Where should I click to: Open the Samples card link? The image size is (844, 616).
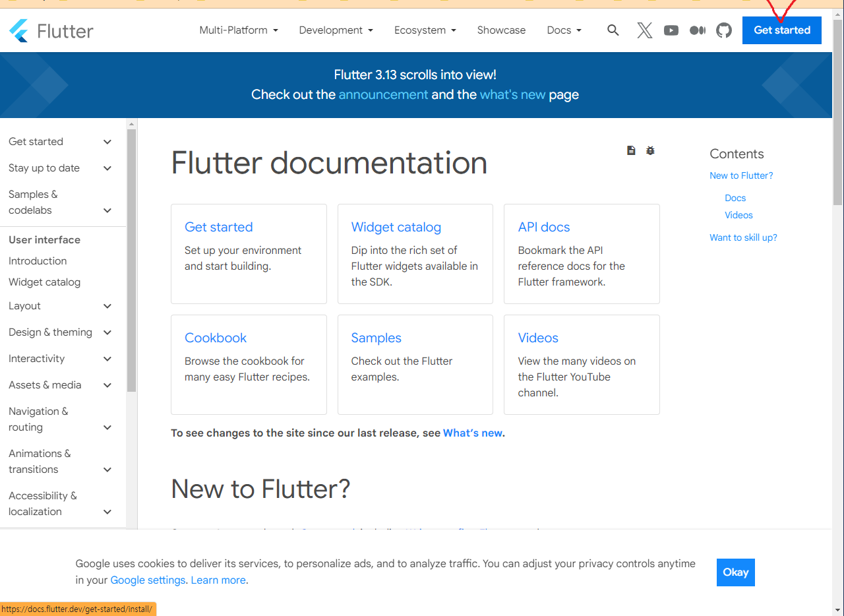pyautogui.click(x=376, y=338)
